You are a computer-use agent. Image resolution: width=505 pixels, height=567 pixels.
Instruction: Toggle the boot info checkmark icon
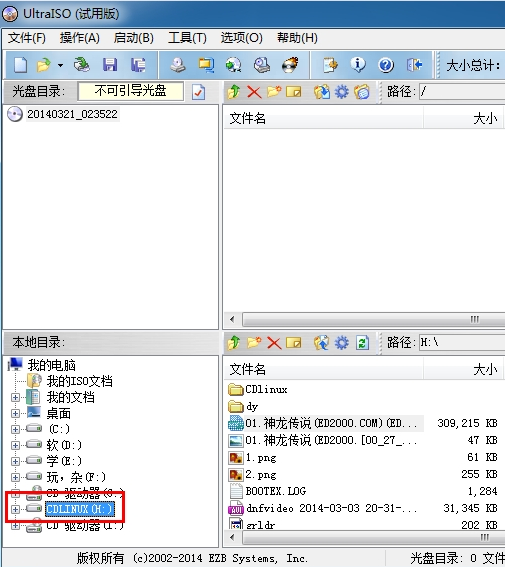(198, 92)
